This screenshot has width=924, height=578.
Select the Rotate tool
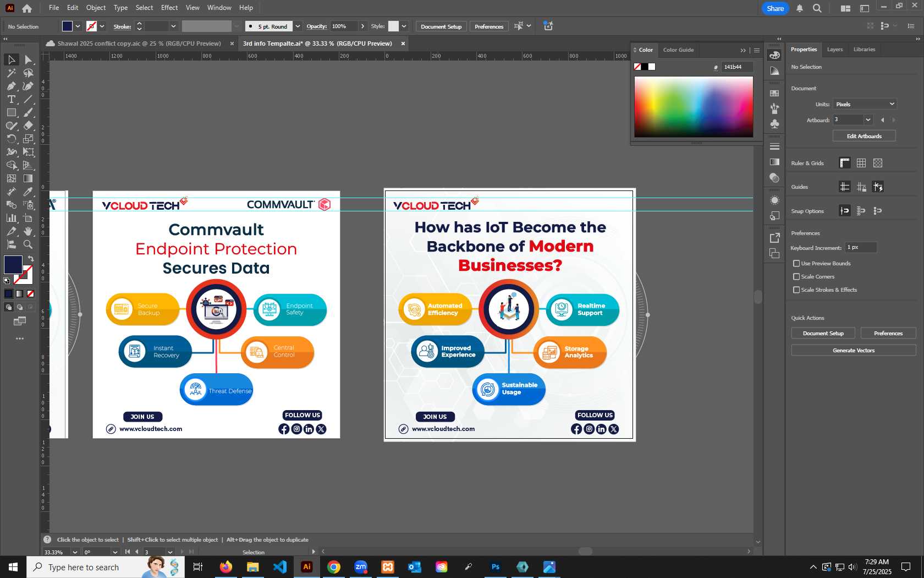point(11,139)
